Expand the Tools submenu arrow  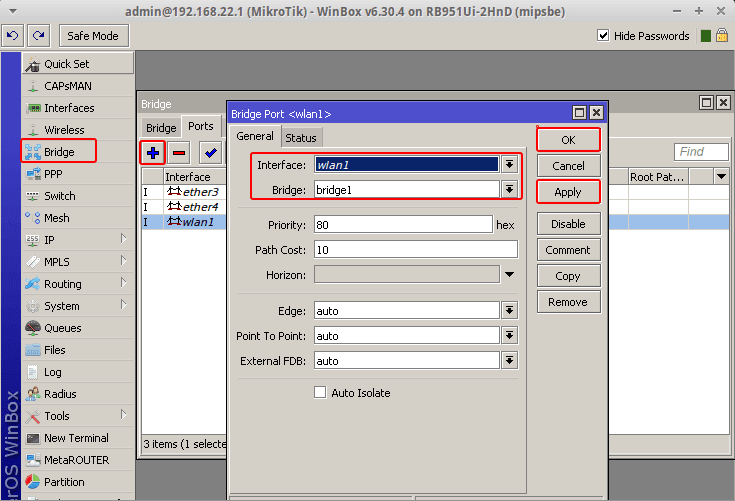[x=123, y=415]
